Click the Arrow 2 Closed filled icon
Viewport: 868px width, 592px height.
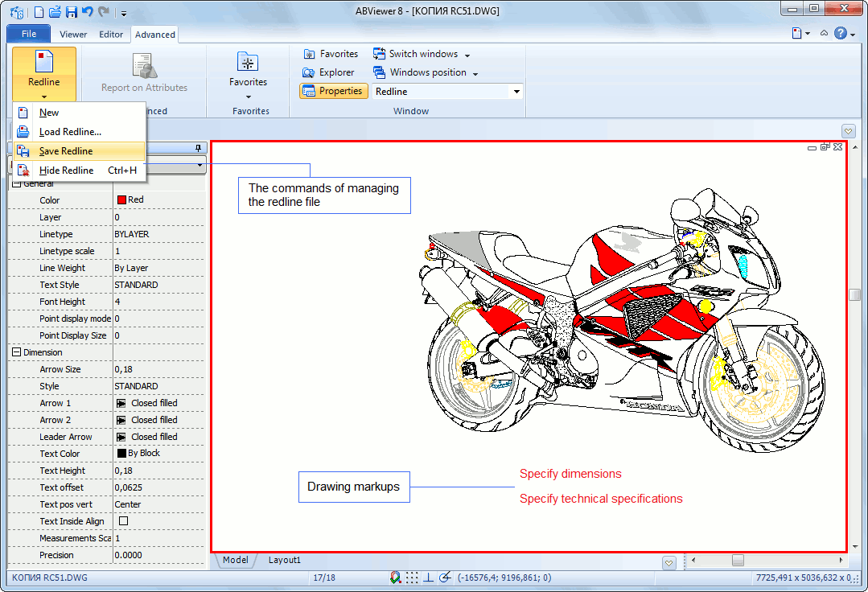pos(121,420)
